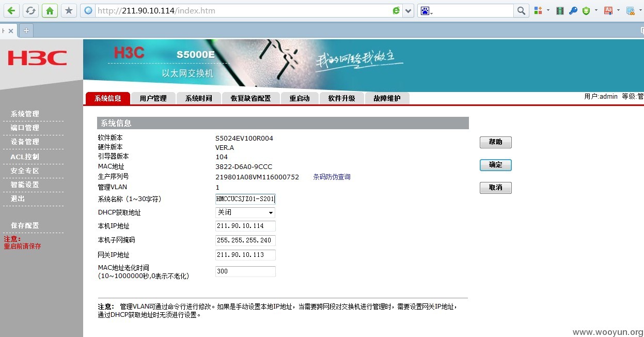Image resolution: width=644 pixels, height=337 pixels.
Task: Click the MAC地址老化时间 input field
Action: tap(245, 271)
